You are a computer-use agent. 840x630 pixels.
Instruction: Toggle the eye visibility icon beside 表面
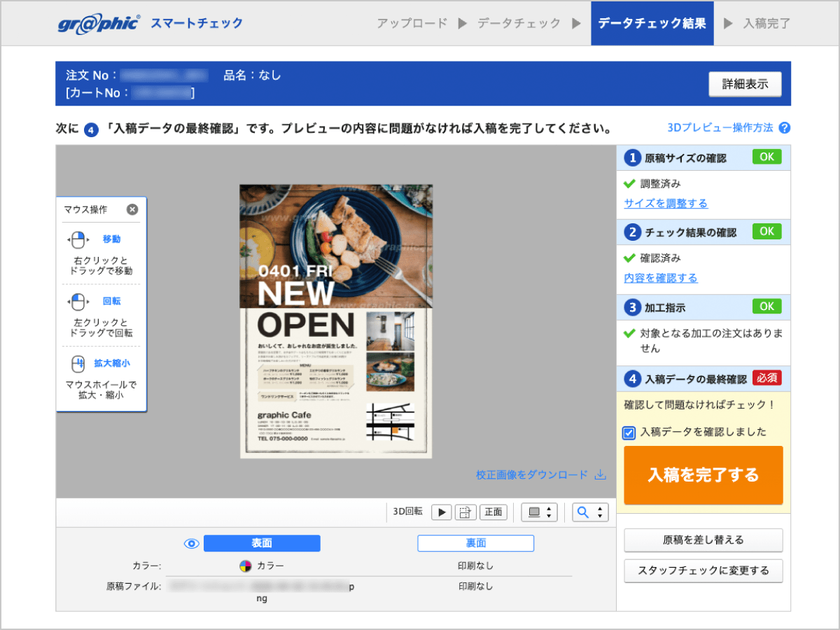(x=191, y=542)
